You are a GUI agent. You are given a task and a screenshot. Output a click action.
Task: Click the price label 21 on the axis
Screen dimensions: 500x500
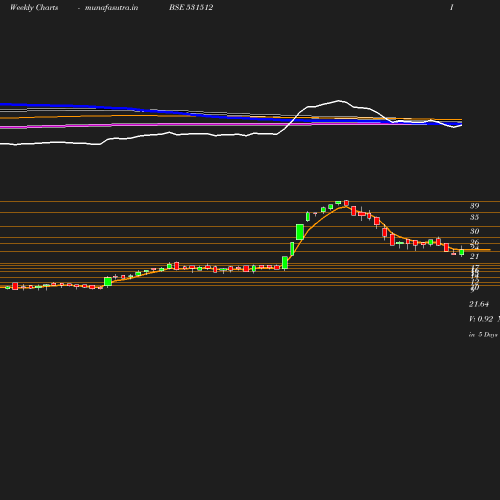coord(474,256)
